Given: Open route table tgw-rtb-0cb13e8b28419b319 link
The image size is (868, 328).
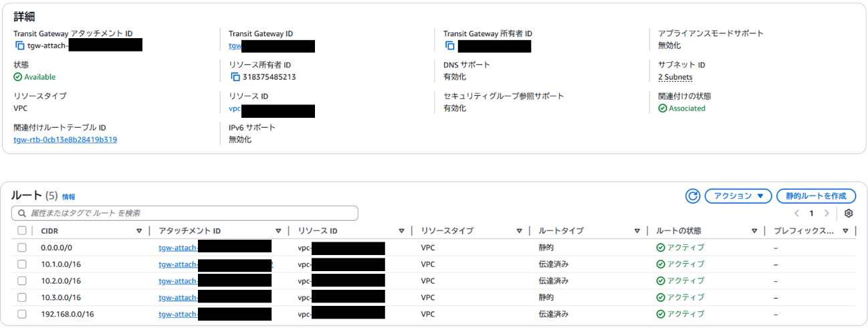Looking at the screenshot, I should click(x=66, y=140).
